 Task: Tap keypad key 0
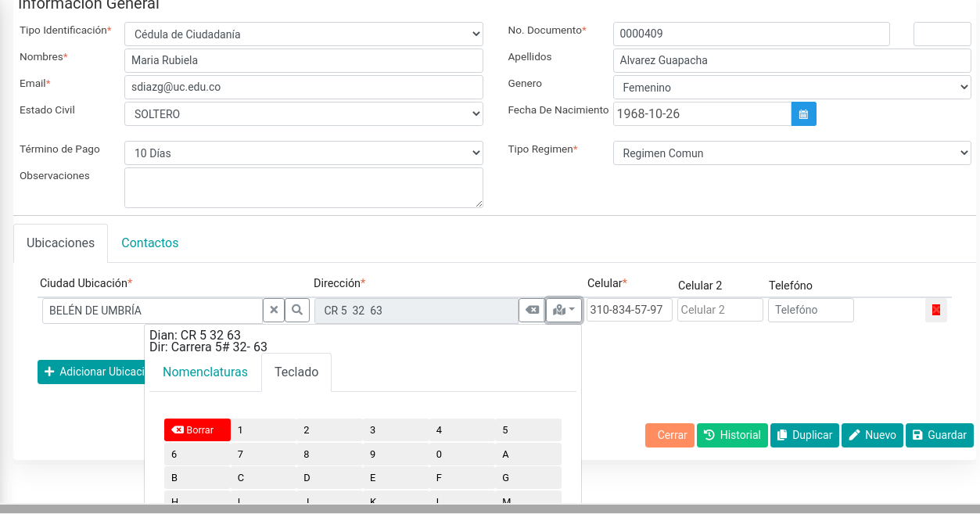[x=462, y=455]
